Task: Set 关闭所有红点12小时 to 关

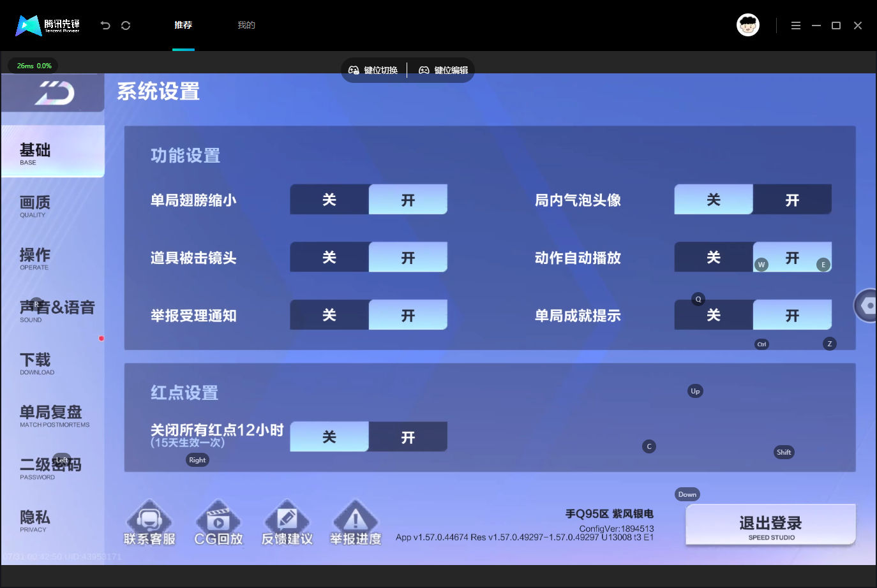Action: pyautogui.click(x=329, y=437)
